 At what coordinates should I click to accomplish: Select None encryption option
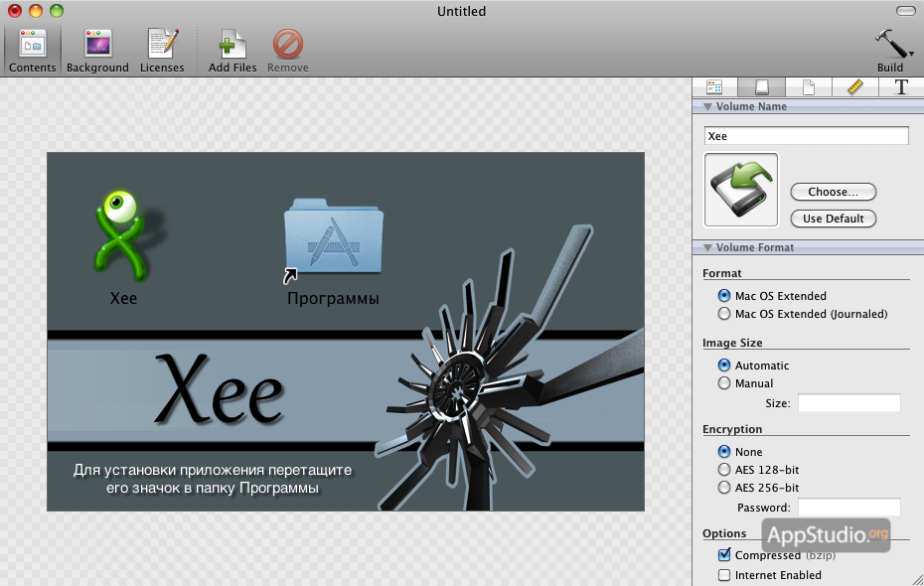[724, 452]
